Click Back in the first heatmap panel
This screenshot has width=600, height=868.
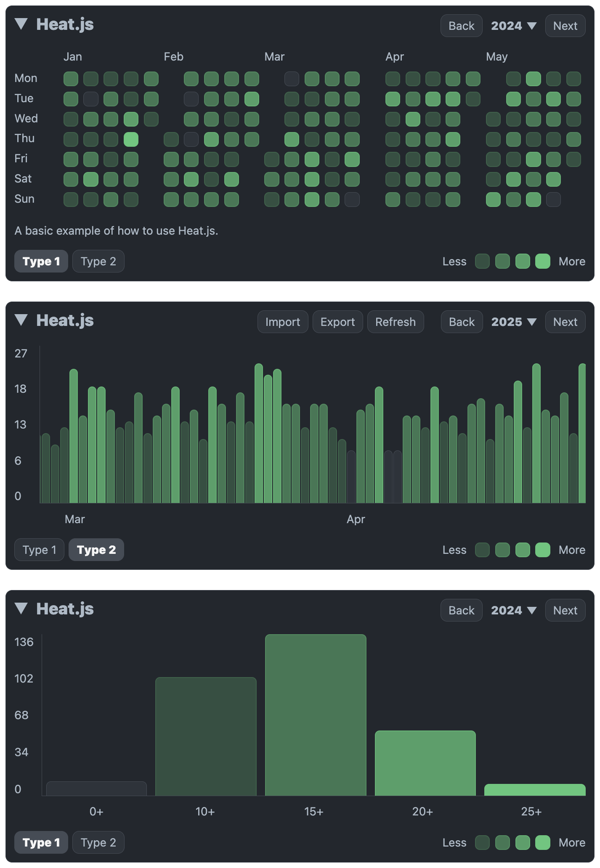click(x=462, y=26)
